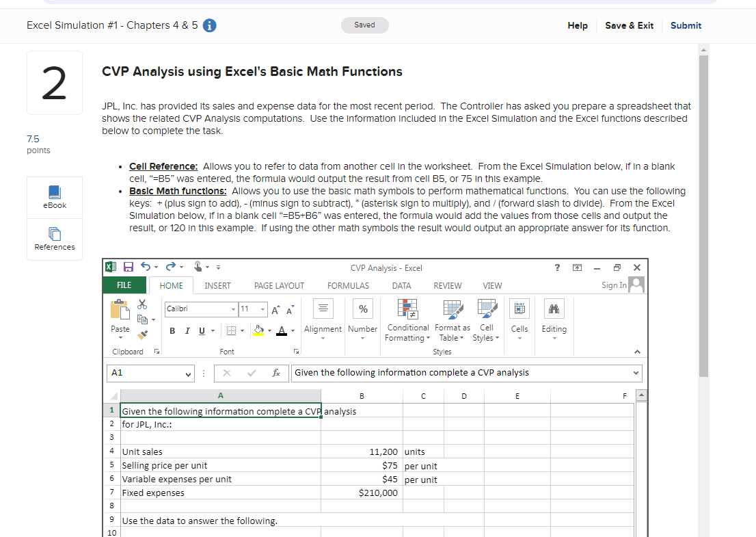Switch to the FORMULAS ribbon tab
This screenshot has height=537, width=756.
click(348, 285)
